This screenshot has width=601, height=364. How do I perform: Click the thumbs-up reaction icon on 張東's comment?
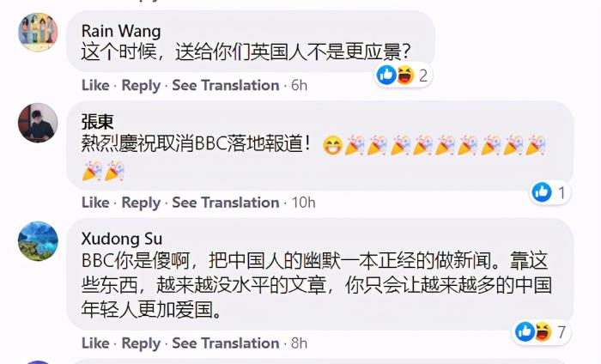[x=542, y=192]
